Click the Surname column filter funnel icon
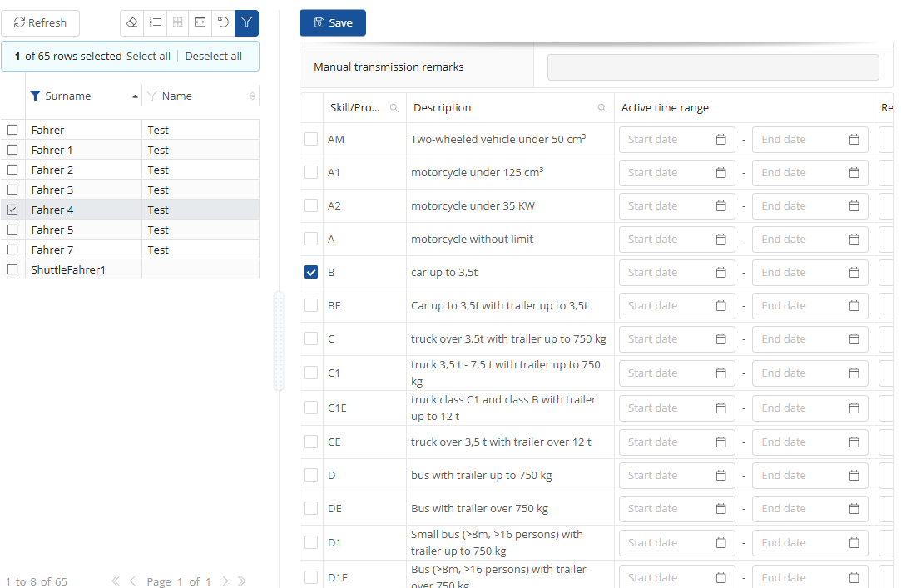This screenshot has width=901, height=588. coord(35,96)
